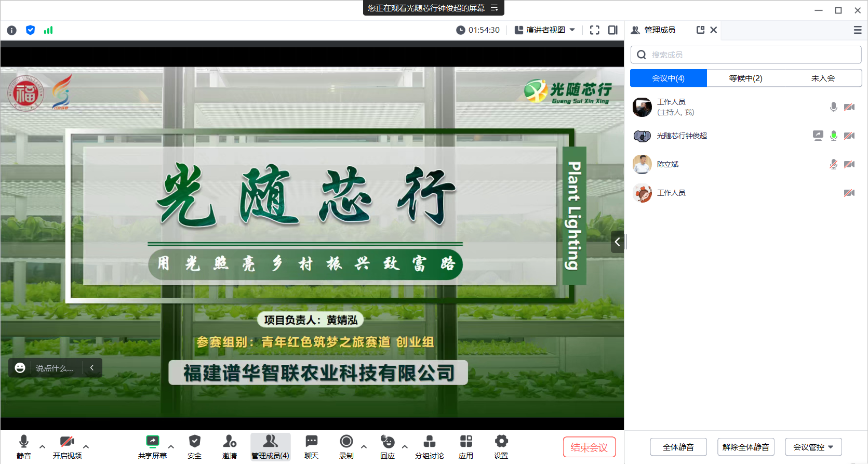Toggle microphone for host 工作人员
Viewport: 868px width, 464px height.
pos(834,107)
